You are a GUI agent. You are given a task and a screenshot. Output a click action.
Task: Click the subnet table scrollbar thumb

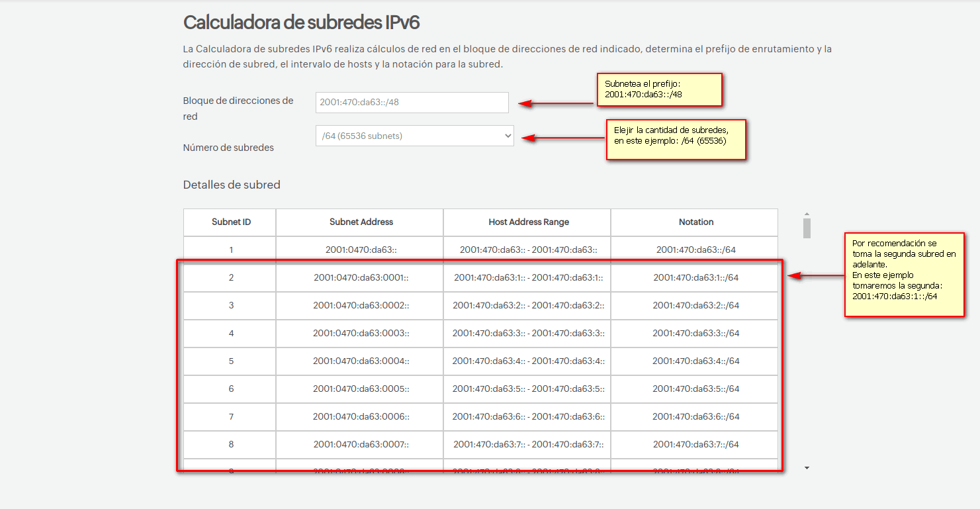click(806, 228)
